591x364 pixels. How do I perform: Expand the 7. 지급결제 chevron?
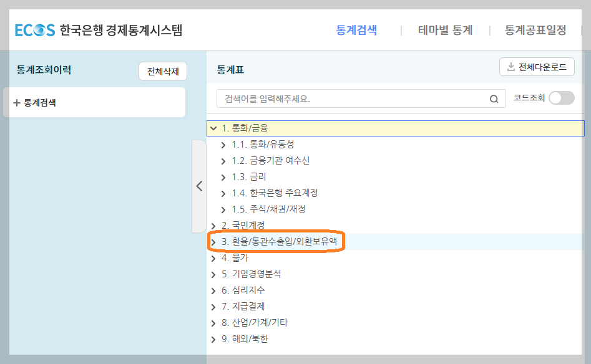pos(213,307)
